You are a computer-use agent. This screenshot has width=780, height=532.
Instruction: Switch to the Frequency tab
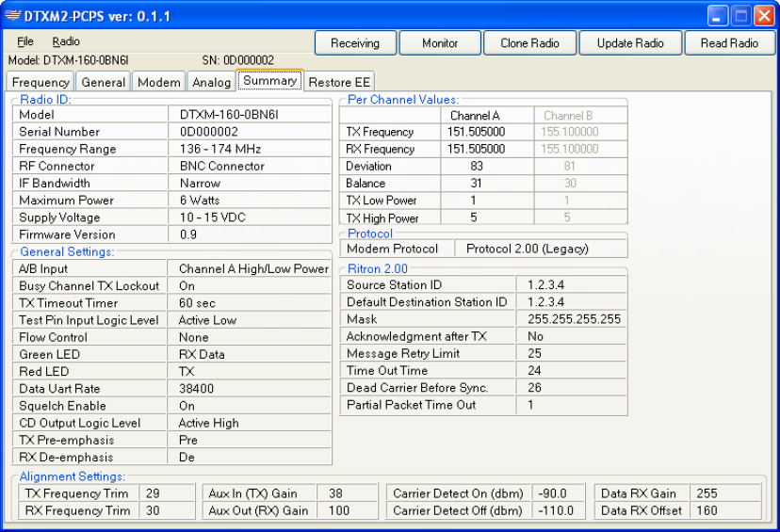[41, 82]
